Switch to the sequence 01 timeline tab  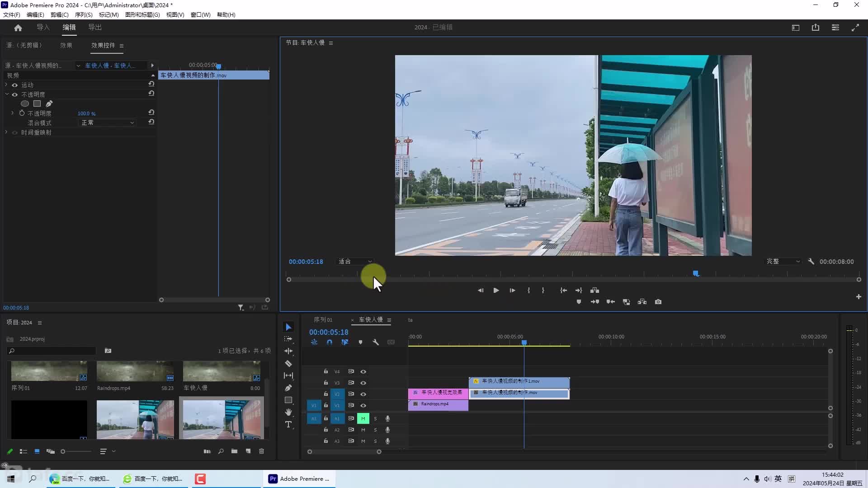(323, 320)
